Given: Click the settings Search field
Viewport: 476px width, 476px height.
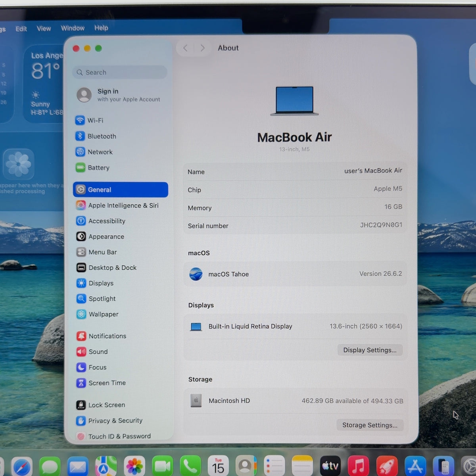Looking at the screenshot, I should click(x=120, y=72).
